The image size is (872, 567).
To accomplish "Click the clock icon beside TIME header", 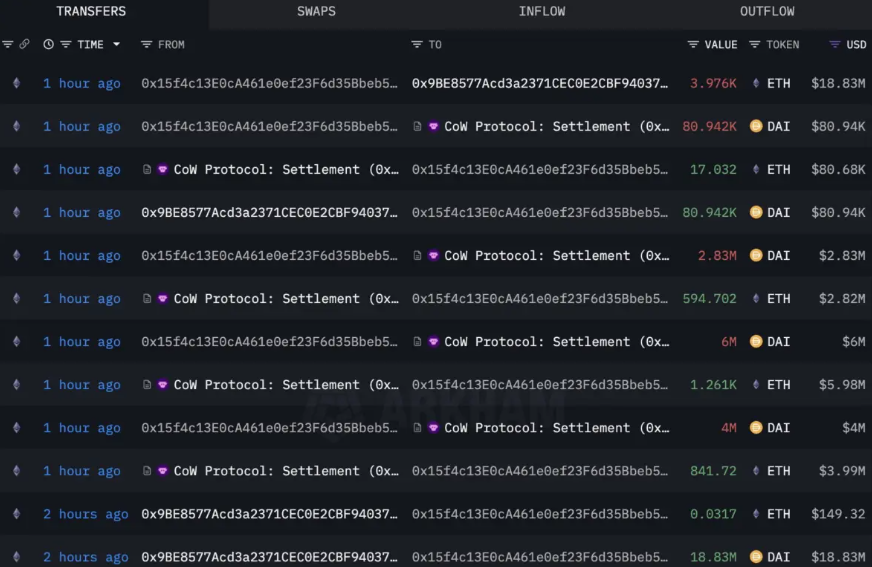I will pos(48,45).
